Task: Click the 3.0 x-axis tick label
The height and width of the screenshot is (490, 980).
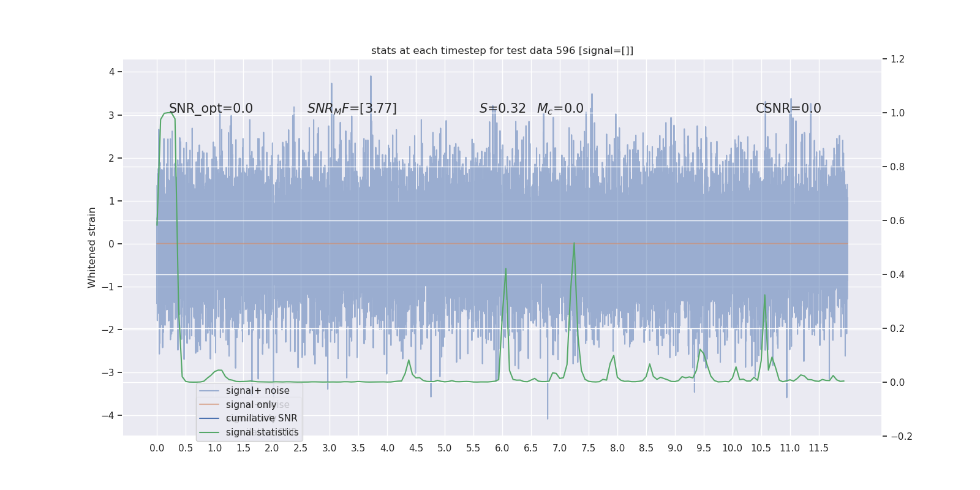Action: pyautogui.click(x=330, y=448)
